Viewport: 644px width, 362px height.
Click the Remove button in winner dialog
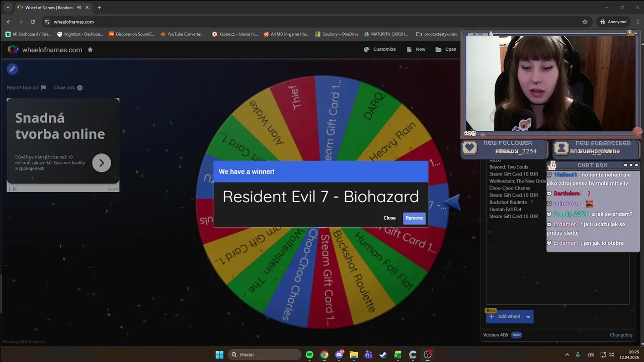(414, 218)
